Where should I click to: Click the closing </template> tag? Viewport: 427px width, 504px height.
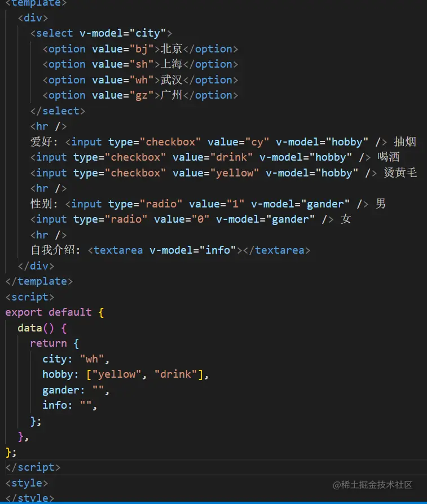(39, 281)
